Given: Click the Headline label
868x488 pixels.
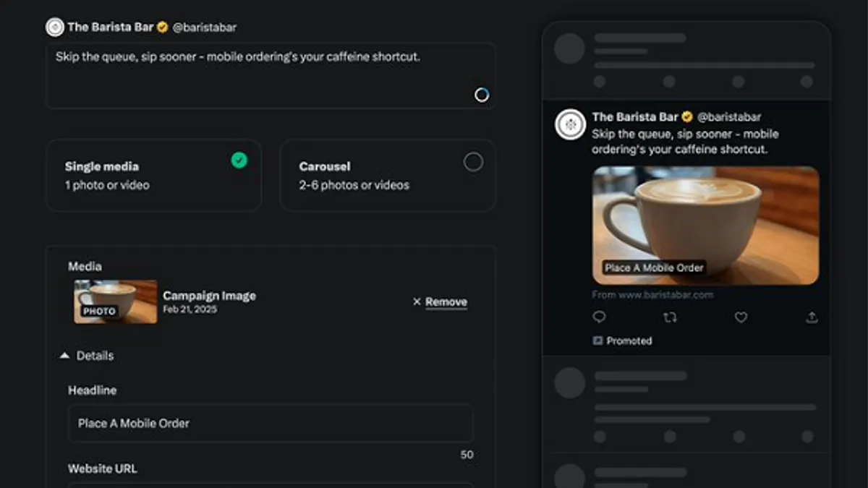Looking at the screenshot, I should (92, 390).
